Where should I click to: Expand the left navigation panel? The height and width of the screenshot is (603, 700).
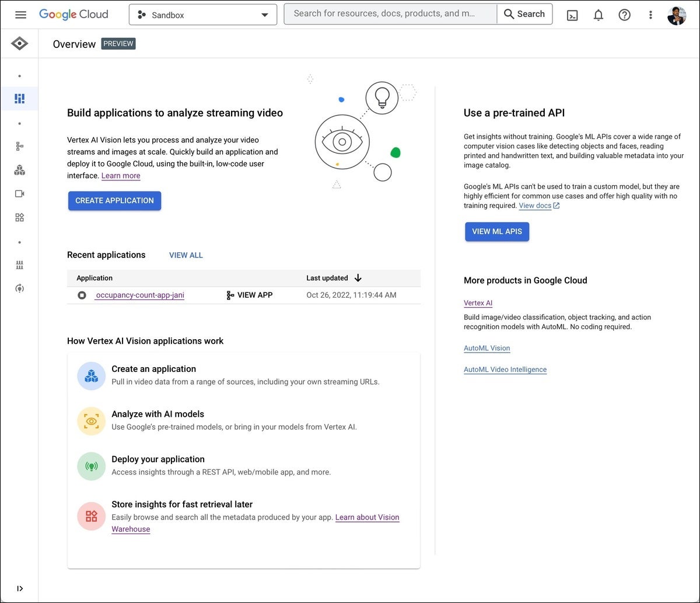[x=20, y=588]
